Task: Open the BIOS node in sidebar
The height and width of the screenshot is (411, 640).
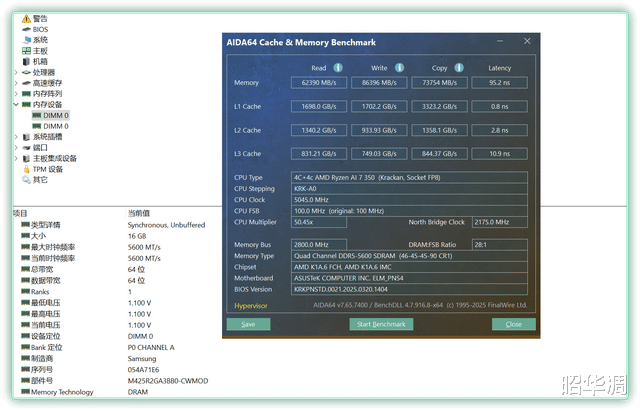Action: tap(39, 29)
